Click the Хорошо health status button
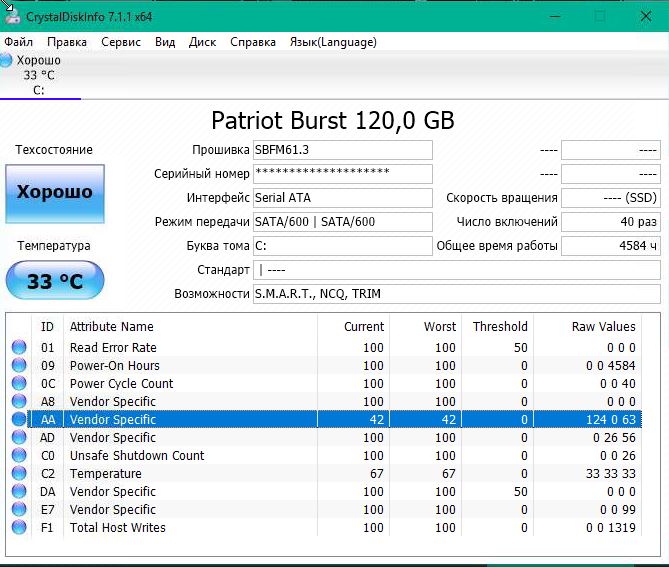Image resolution: width=669 pixels, height=567 pixels. click(55, 194)
